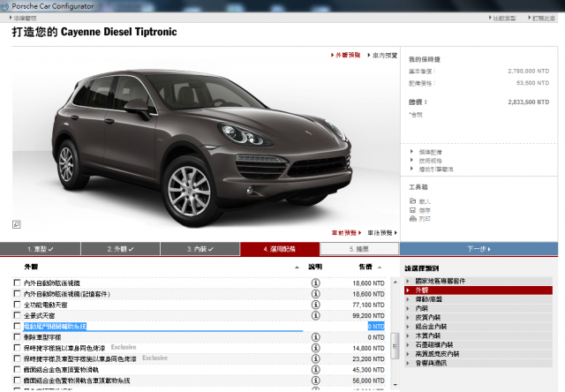
Task: Open the 鋁合金內裝 category
Action: [x=478, y=327]
